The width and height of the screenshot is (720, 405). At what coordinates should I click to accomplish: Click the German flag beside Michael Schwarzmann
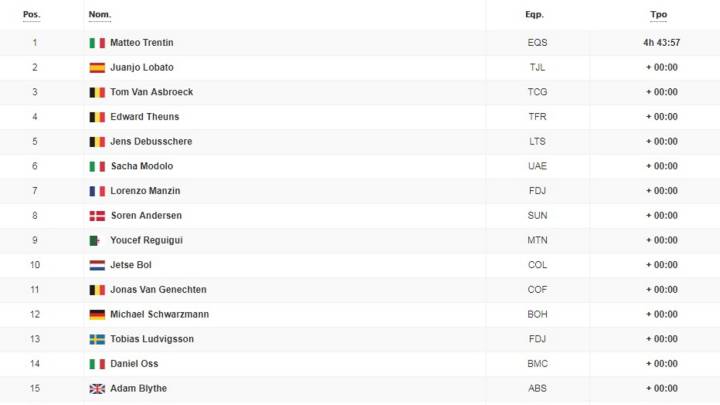click(x=97, y=315)
